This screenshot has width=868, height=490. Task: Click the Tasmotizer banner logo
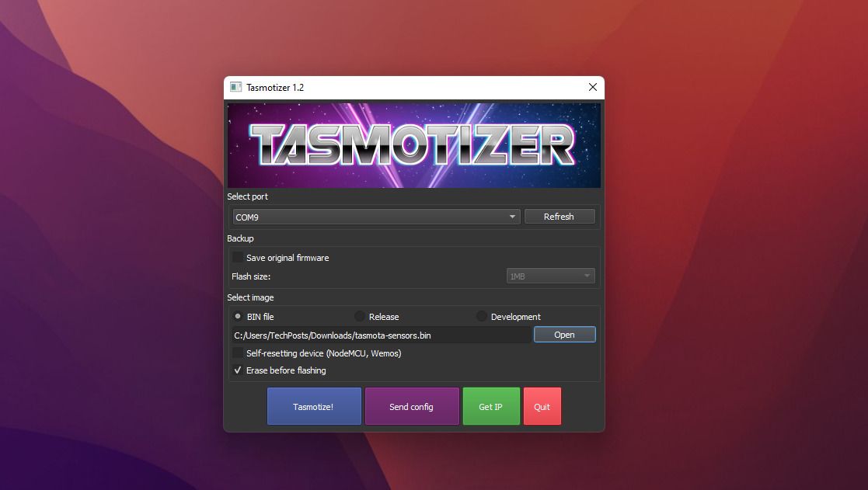point(413,145)
